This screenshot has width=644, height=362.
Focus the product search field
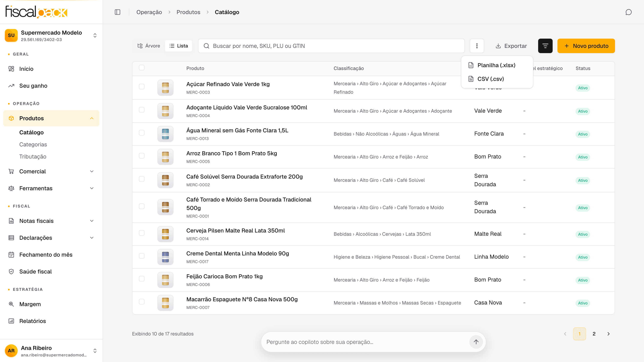(331, 46)
